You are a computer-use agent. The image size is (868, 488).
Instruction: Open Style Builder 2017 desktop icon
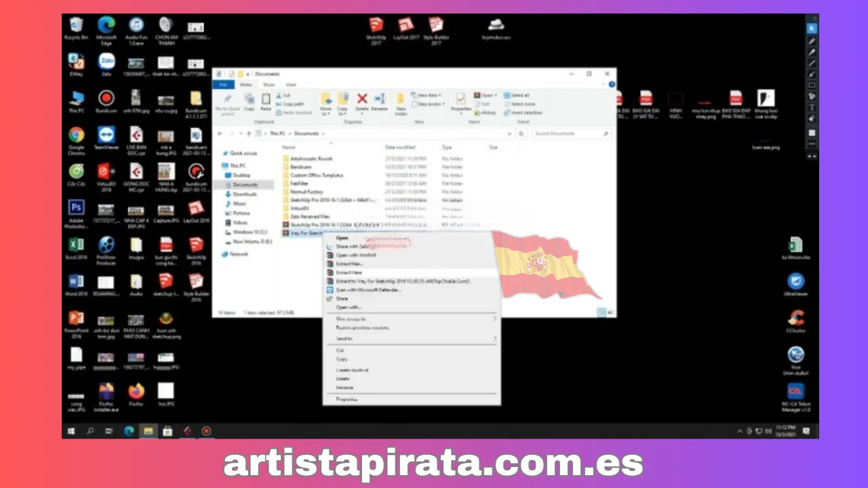pos(436,31)
